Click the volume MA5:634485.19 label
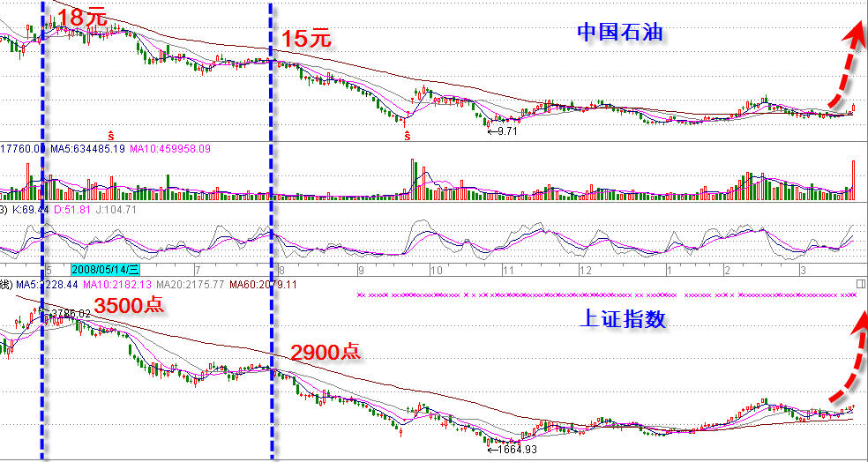The width and height of the screenshot is (868, 462). [x=87, y=148]
